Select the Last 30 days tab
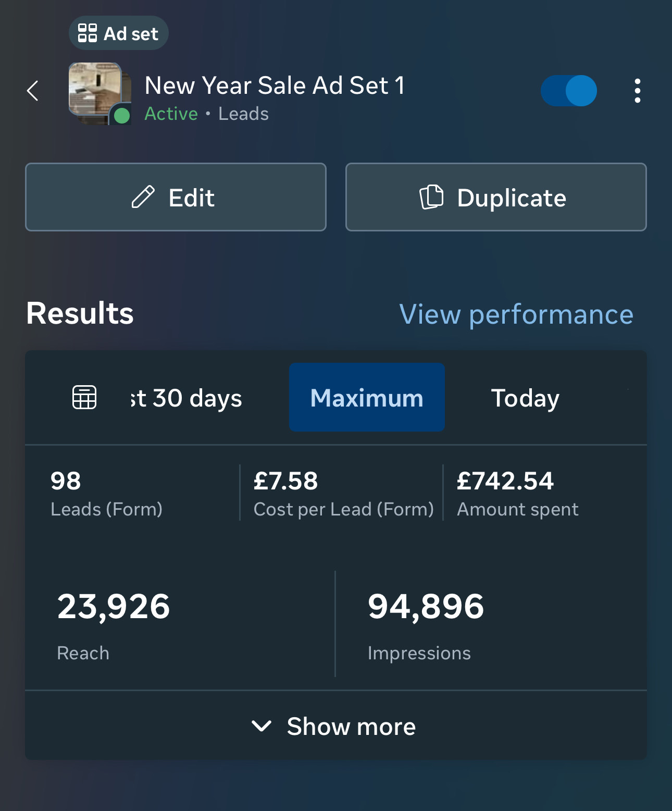 186,398
